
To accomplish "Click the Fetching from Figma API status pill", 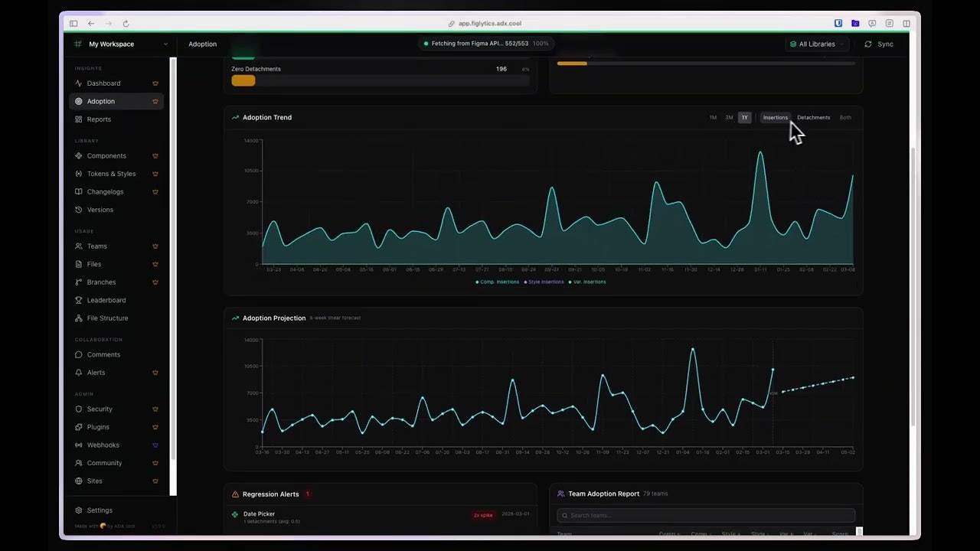I will coord(486,44).
